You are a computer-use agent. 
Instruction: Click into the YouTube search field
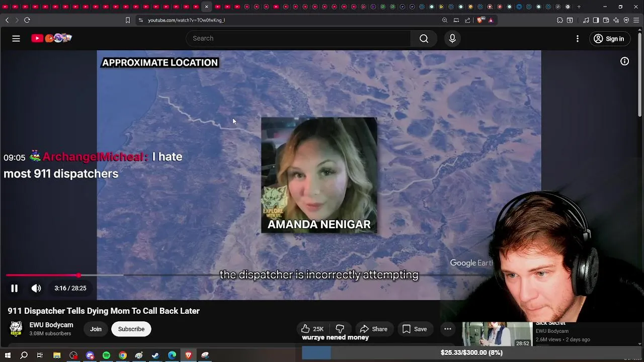click(298, 38)
